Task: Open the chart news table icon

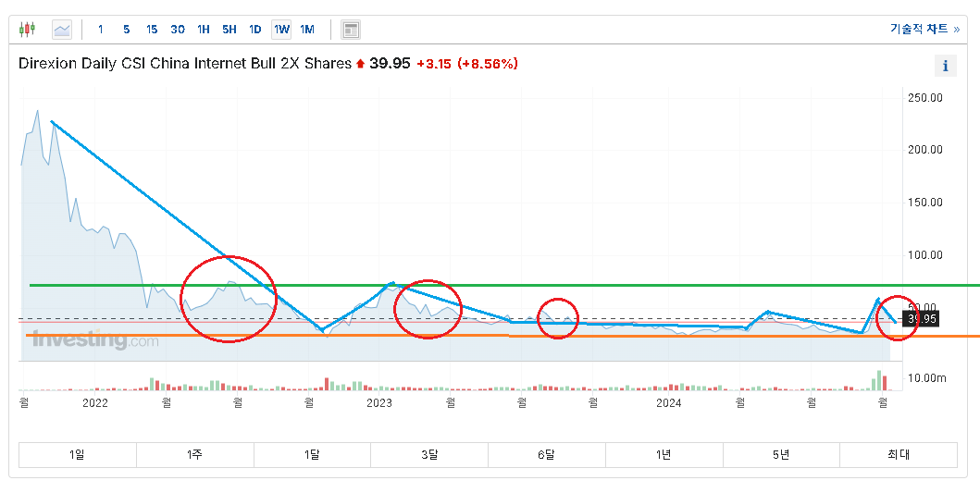Action: click(351, 30)
